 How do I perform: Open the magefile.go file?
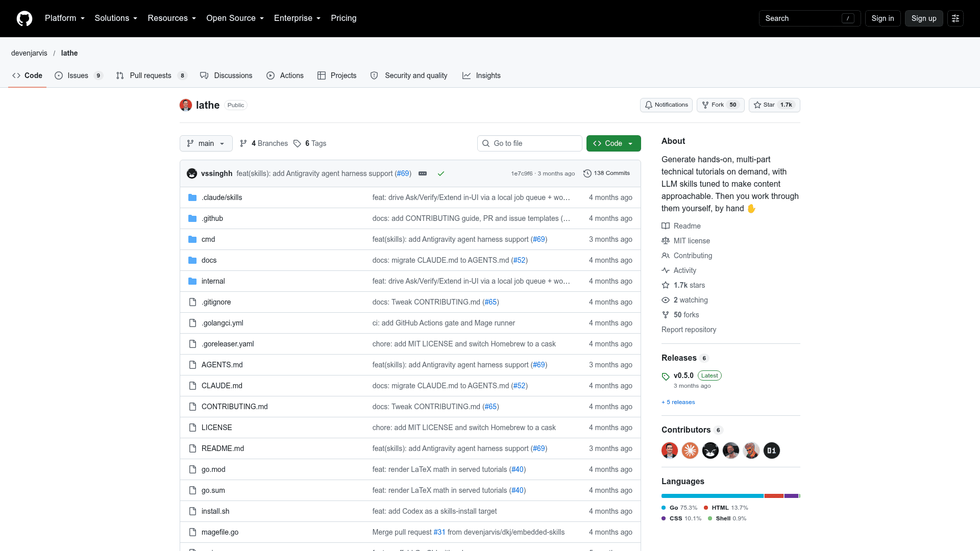220,532
